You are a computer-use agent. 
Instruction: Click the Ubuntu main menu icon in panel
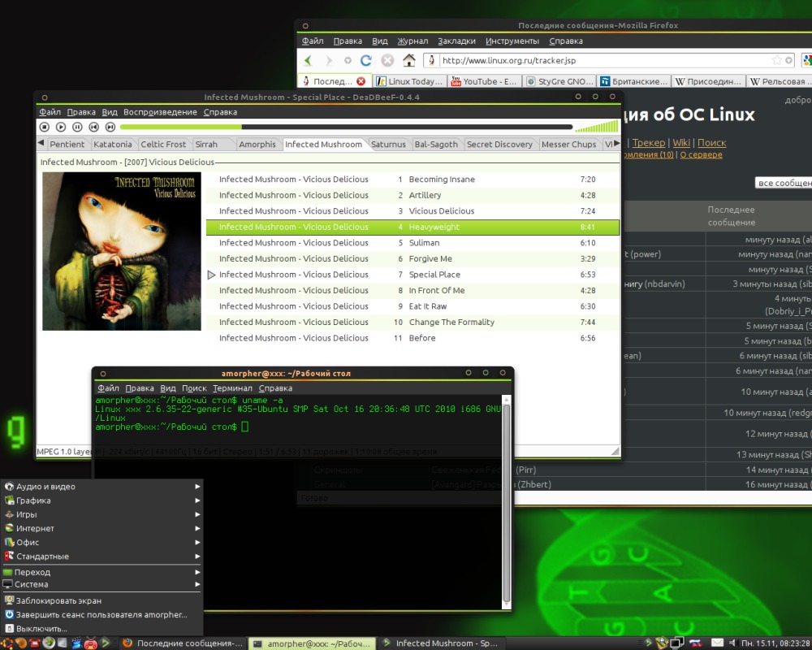pyautogui.click(x=6, y=643)
